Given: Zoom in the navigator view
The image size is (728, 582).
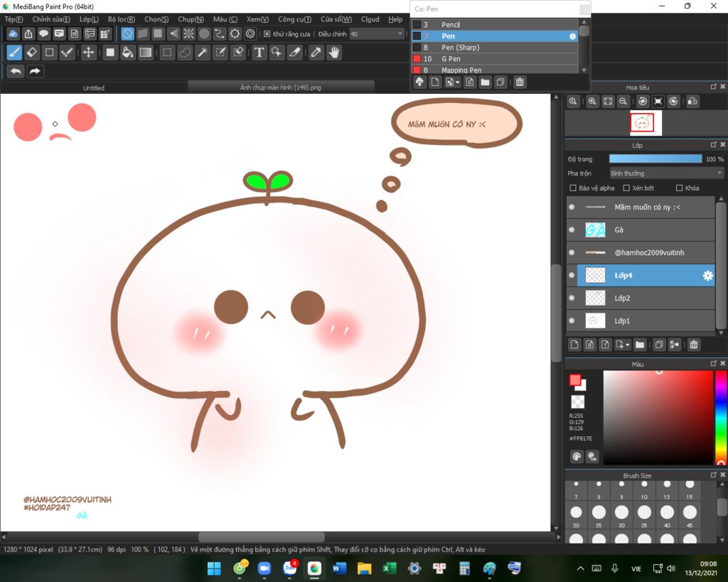Looking at the screenshot, I should click(x=592, y=102).
